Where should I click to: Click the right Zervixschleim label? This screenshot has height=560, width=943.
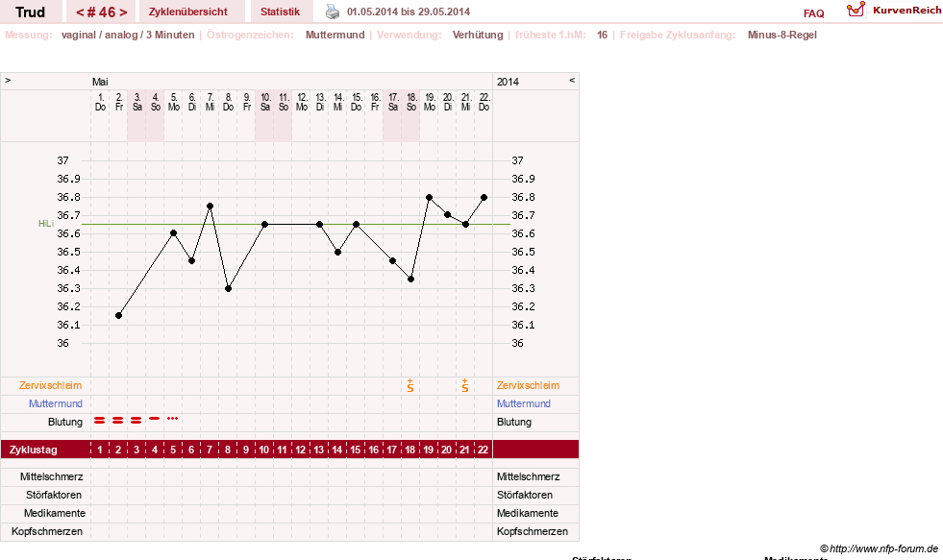tap(528, 386)
